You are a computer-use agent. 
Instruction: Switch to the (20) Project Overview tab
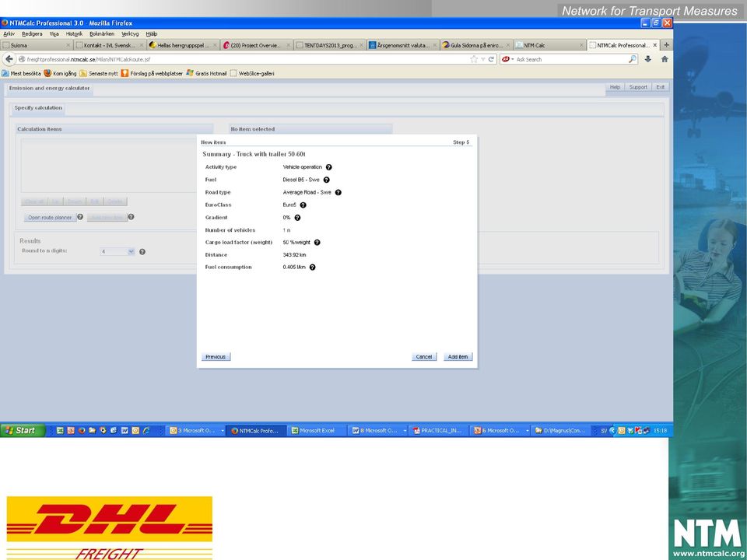(x=256, y=45)
